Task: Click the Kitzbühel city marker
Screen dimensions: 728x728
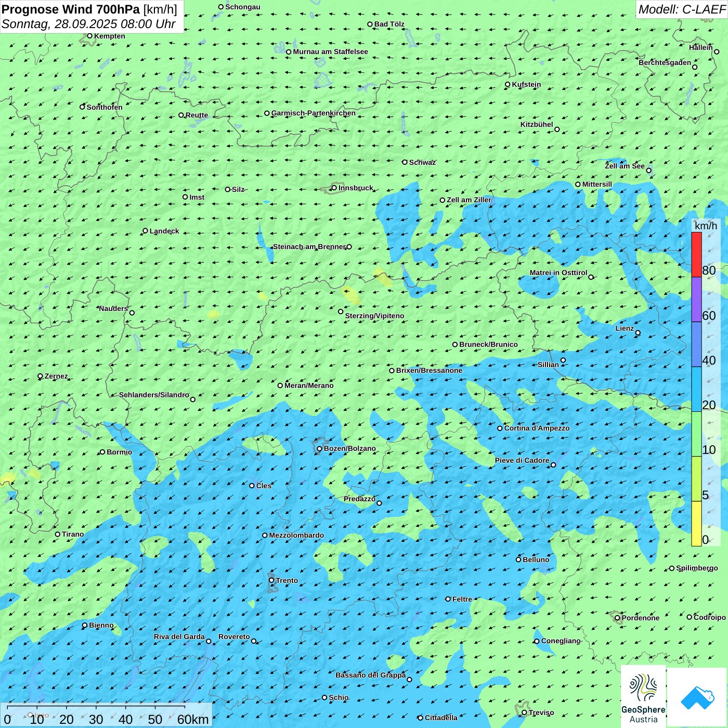Action: pyautogui.click(x=557, y=129)
